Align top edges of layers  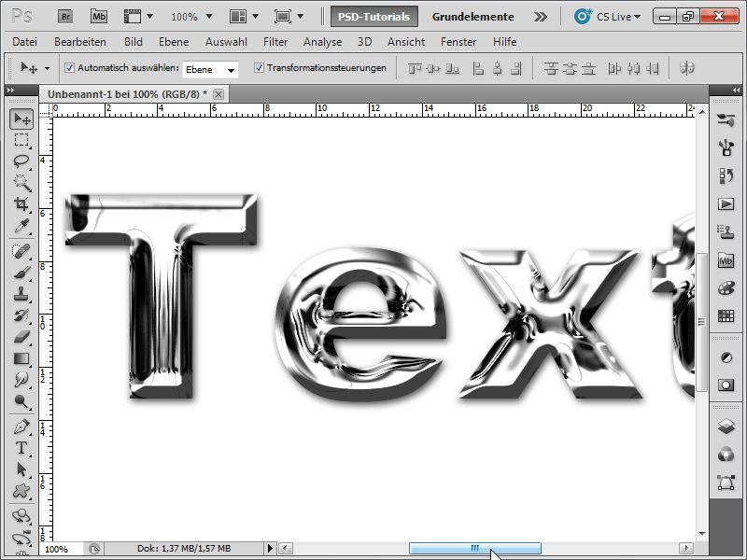pos(415,69)
